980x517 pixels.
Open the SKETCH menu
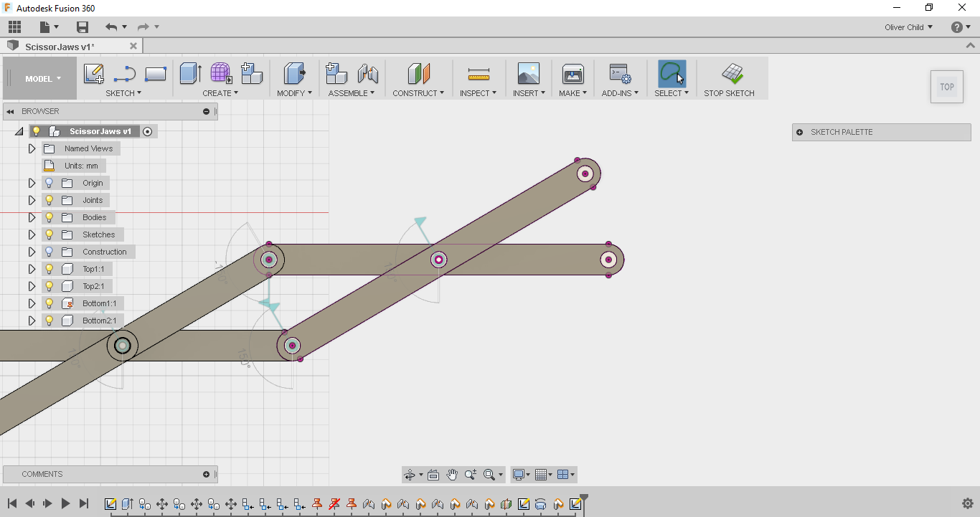click(x=123, y=93)
